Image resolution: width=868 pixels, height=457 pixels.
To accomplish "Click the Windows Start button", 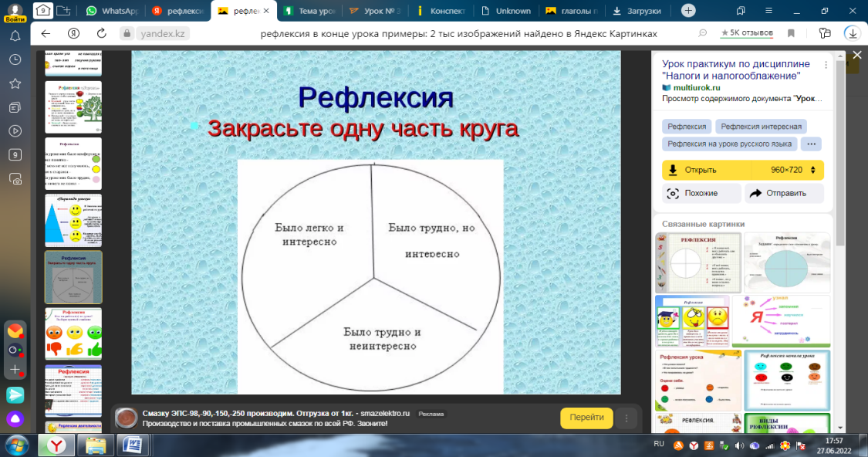I will tap(17, 445).
